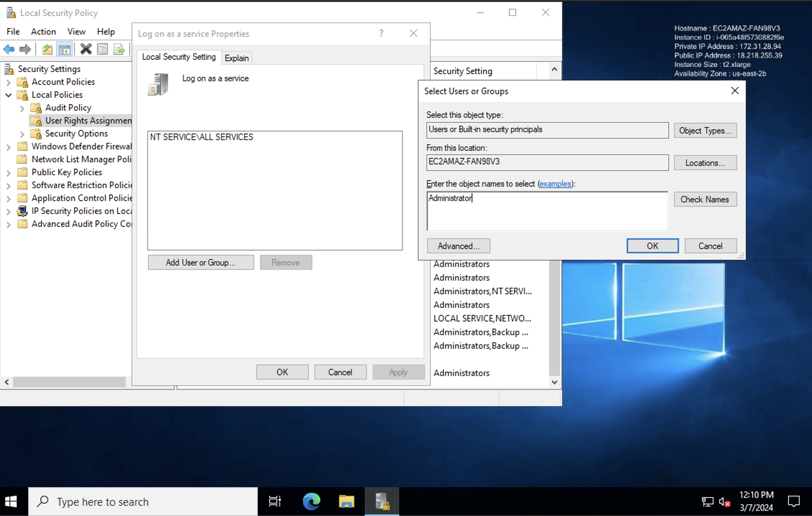This screenshot has height=516, width=812.
Task: Click the object names text field
Action: [x=547, y=212]
